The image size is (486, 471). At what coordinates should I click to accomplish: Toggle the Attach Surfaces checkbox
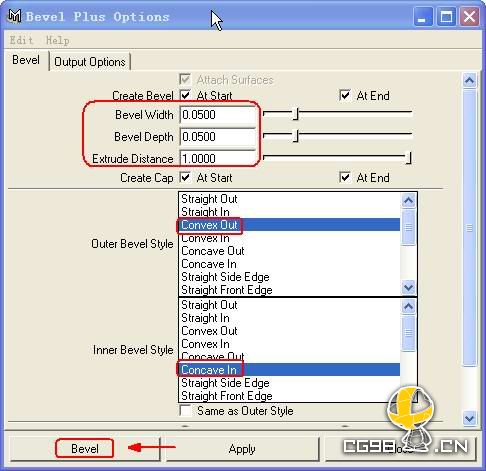(185, 79)
